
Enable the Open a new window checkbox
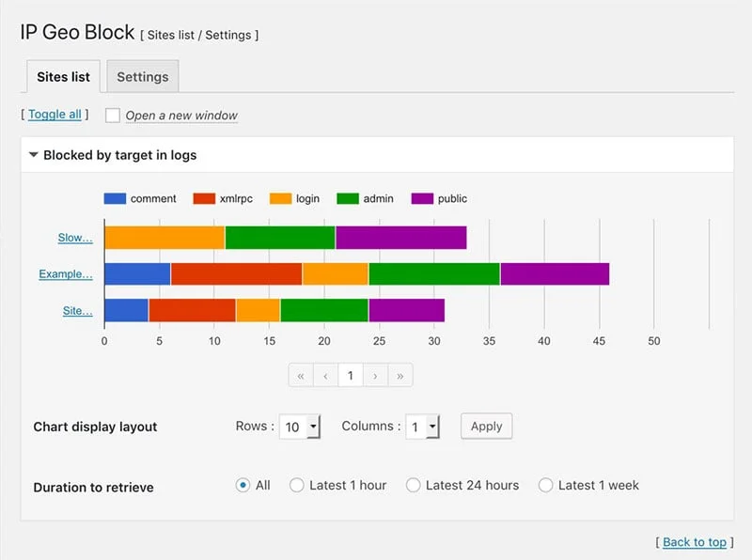click(112, 116)
